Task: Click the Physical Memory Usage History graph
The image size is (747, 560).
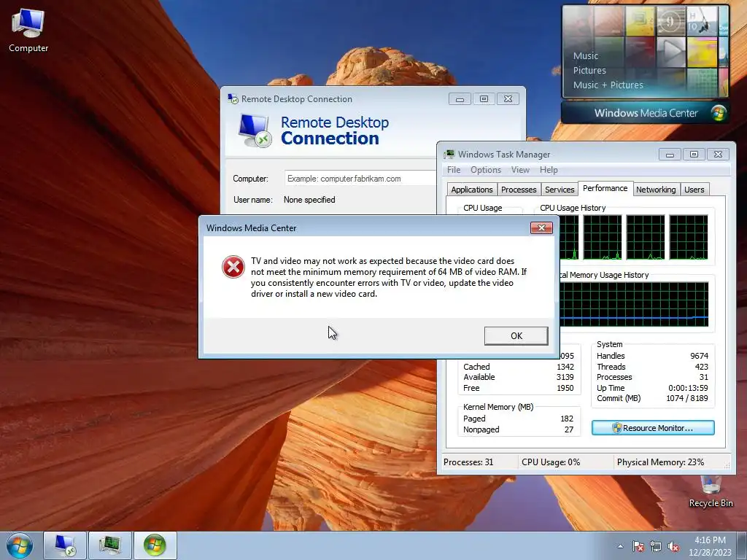Action: pos(634,304)
